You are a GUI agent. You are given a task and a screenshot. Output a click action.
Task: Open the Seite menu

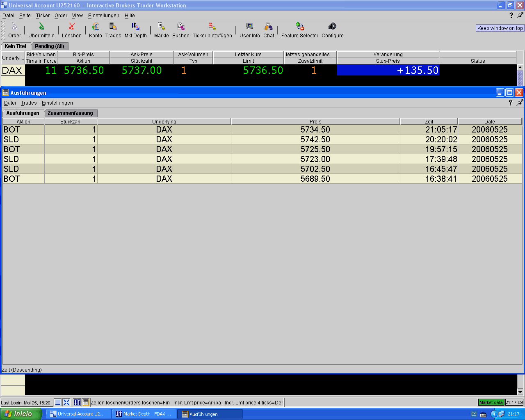(25, 16)
